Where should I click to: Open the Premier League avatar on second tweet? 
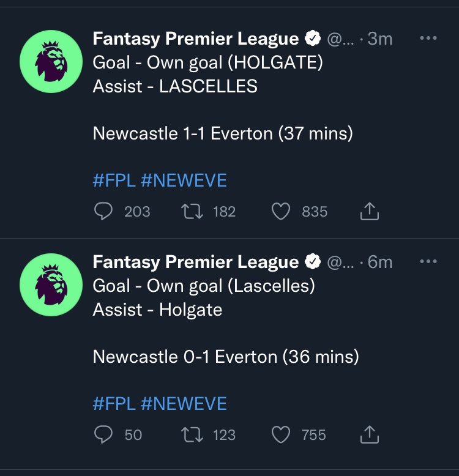pos(51,283)
